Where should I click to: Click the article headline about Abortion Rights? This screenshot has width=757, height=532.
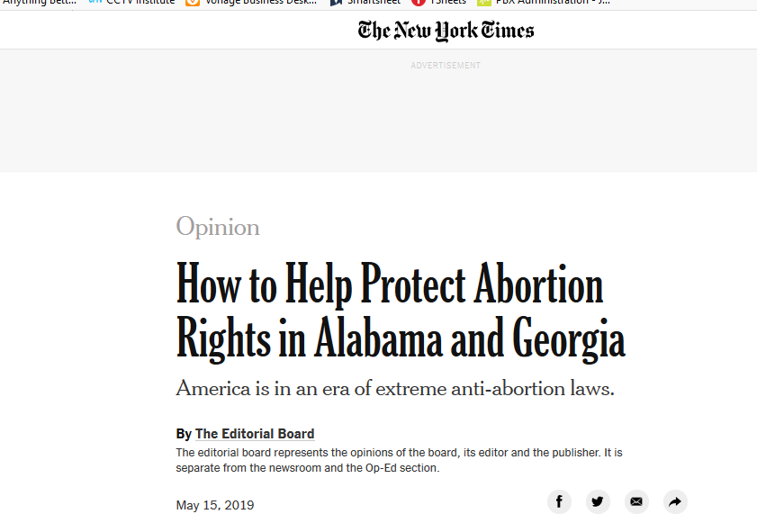pos(401,311)
